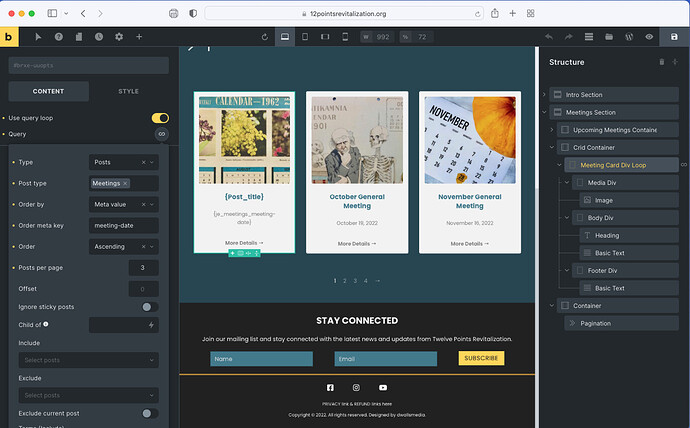Expand the Intro Section tree item
Screen dimensions: 690x428
544,95
